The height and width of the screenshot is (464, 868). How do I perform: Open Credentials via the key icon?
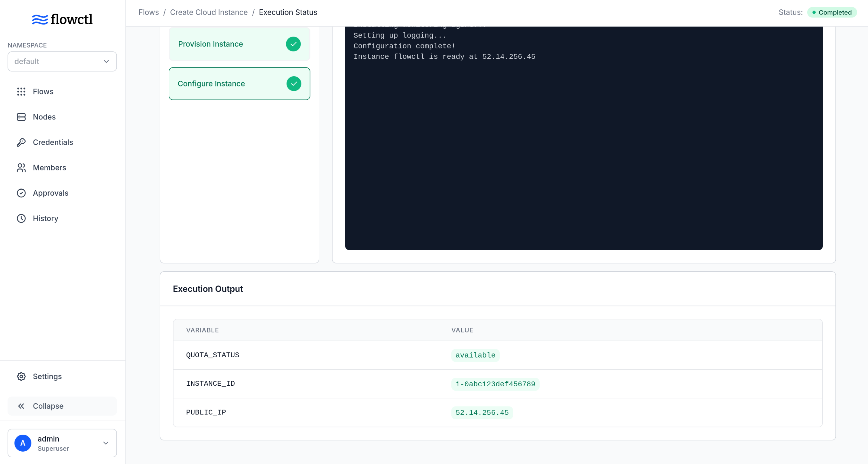21,142
